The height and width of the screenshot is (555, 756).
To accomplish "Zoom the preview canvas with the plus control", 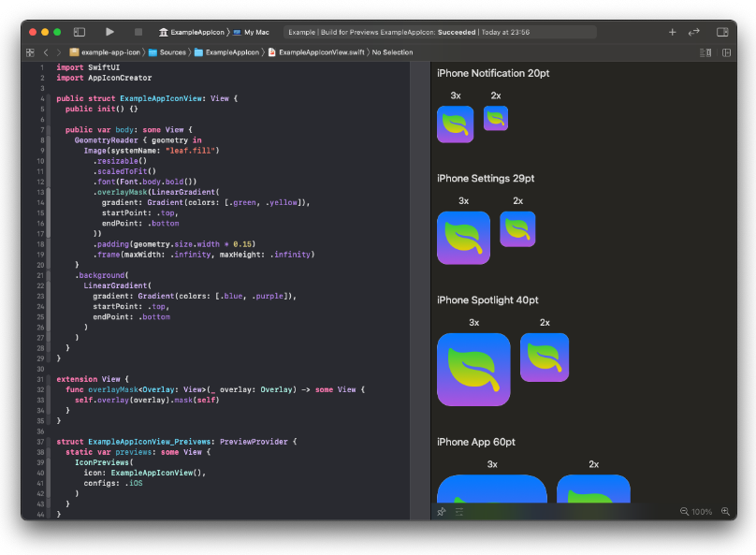I will [x=726, y=512].
